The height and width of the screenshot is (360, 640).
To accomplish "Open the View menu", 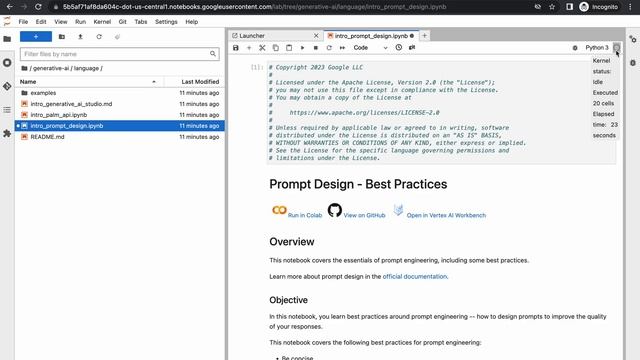I will pos(61,22).
